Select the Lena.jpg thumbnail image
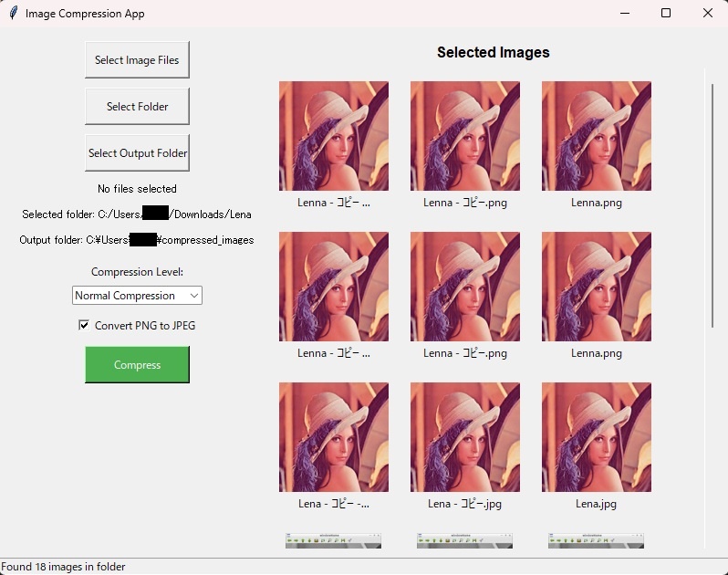 [596, 437]
